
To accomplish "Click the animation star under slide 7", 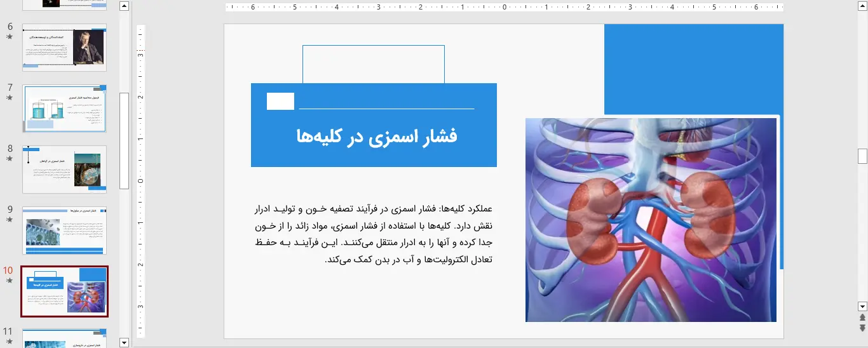I will point(10,98).
